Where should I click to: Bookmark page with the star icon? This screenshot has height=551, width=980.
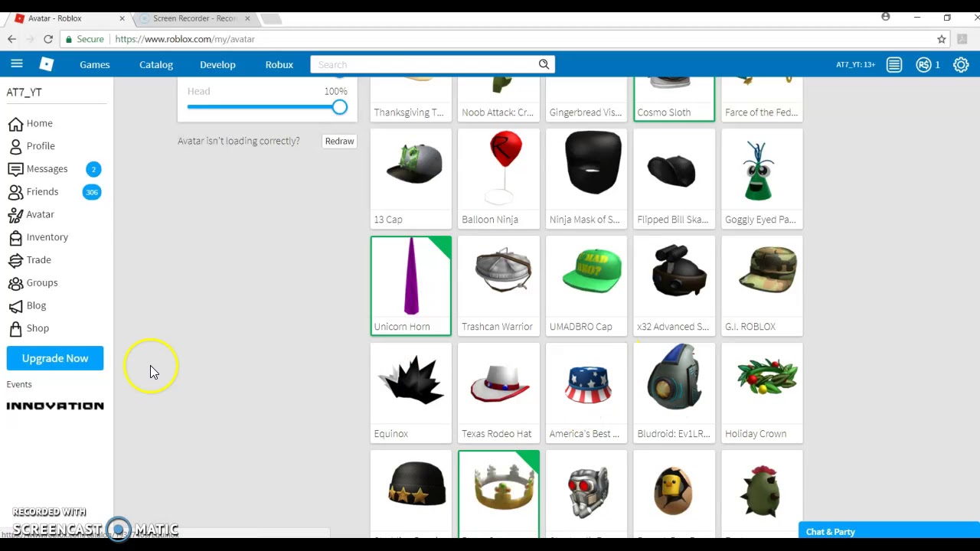click(x=942, y=39)
